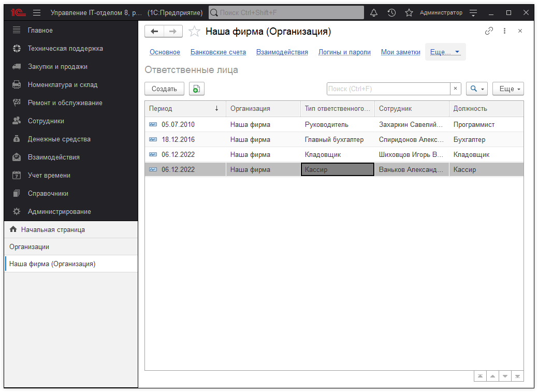Viewport: 538px width, 392px height.
Task: Click the notifications bell icon
Action: pos(374,12)
